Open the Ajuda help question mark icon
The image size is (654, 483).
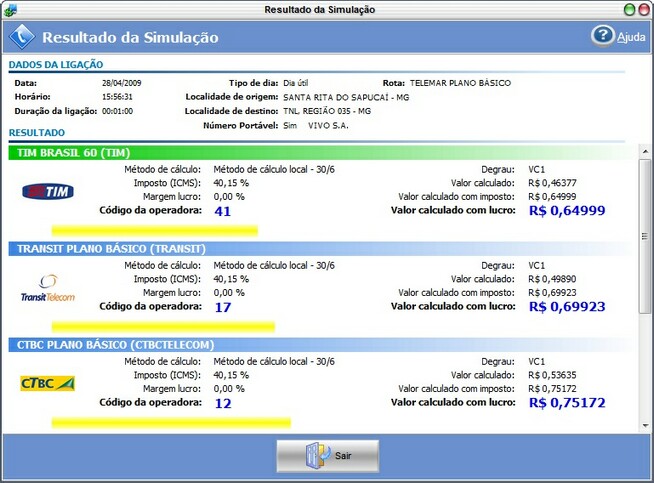(x=603, y=36)
